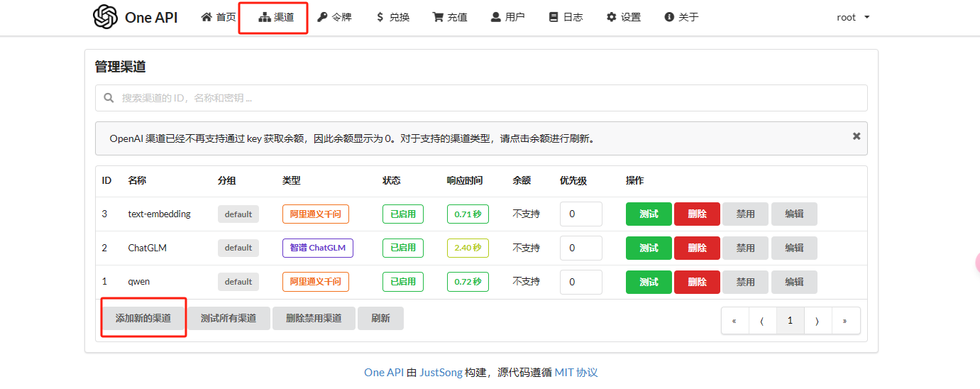Sort by the 响应时间 column header
The height and width of the screenshot is (389, 980).
coord(465,180)
